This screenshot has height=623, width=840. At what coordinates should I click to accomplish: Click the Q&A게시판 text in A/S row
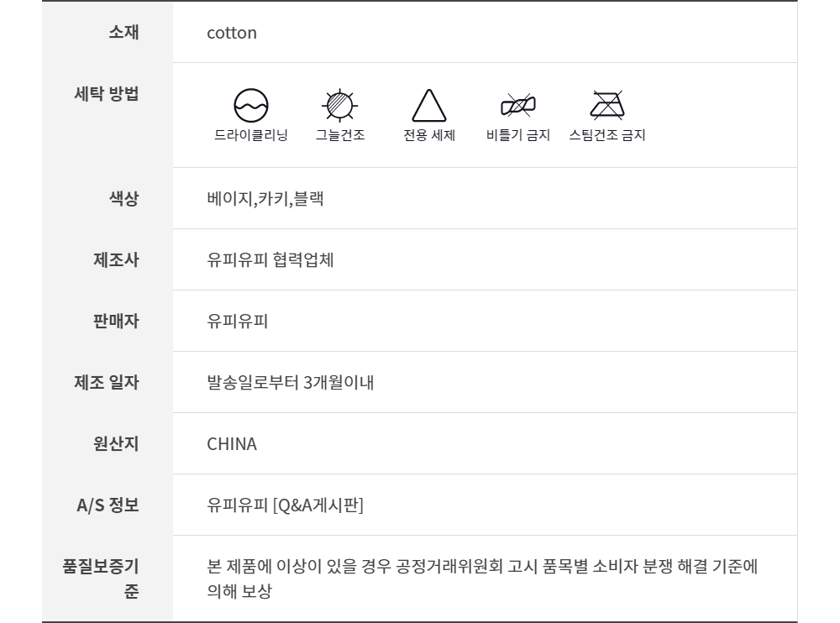click(318, 505)
